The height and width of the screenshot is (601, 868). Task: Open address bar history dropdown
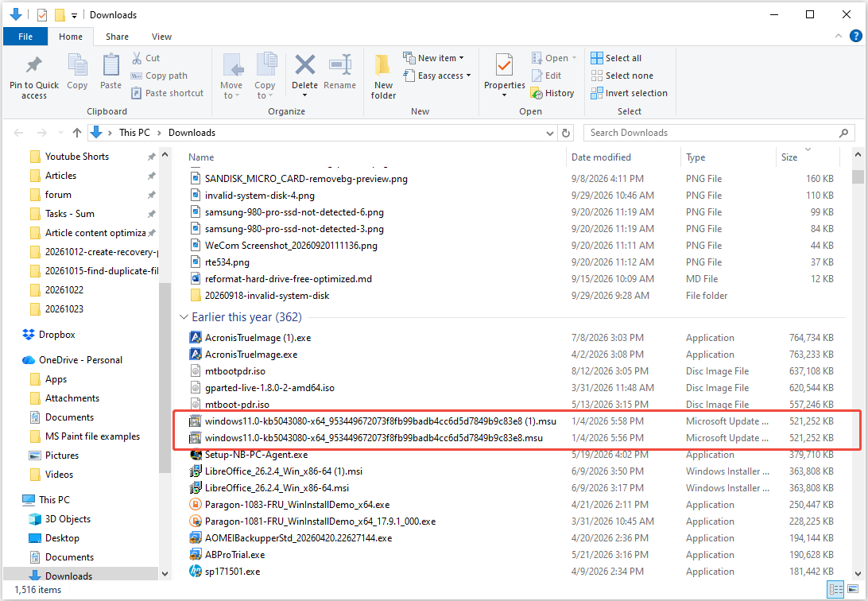click(550, 133)
